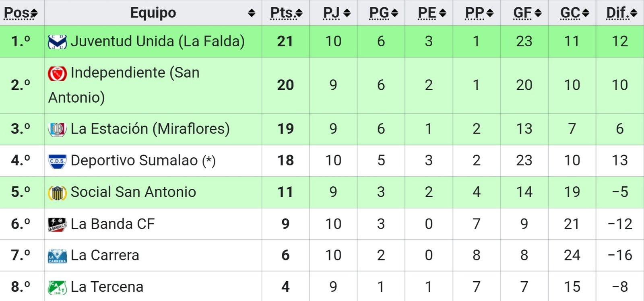Sort by Pts column sort arrows
The height and width of the screenshot is (301, 644).
(299, 13)
